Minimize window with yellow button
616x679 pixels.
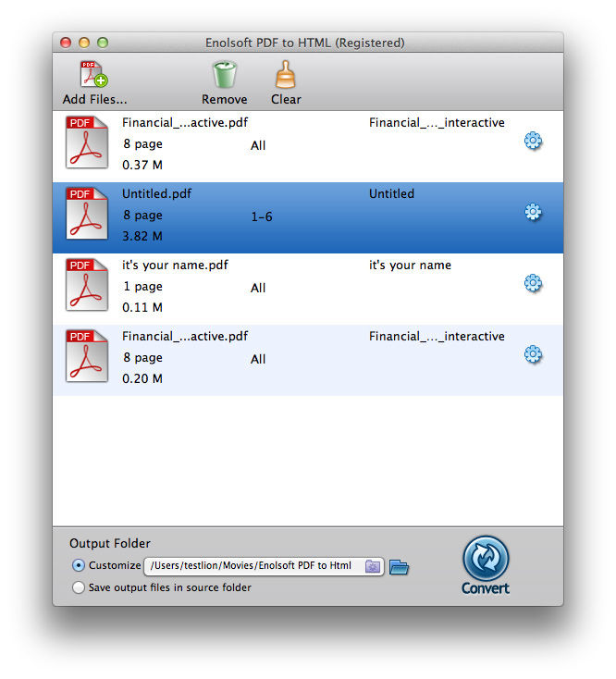click(84, 43)
